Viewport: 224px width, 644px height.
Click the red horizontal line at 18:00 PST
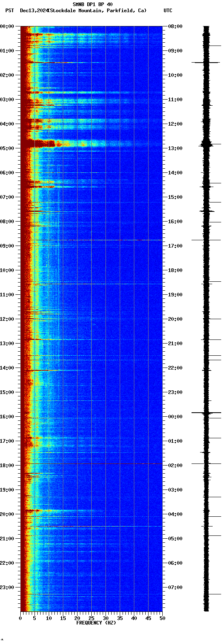coord(91,463)
